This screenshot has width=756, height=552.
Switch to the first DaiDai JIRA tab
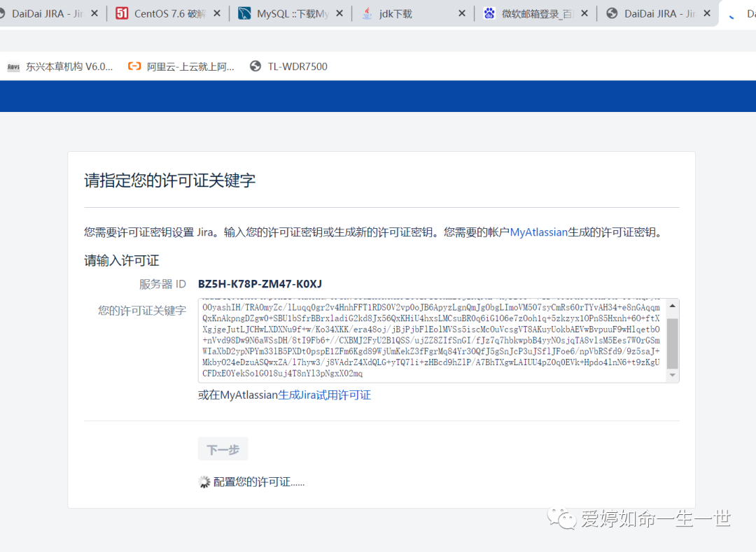(48, 13)
